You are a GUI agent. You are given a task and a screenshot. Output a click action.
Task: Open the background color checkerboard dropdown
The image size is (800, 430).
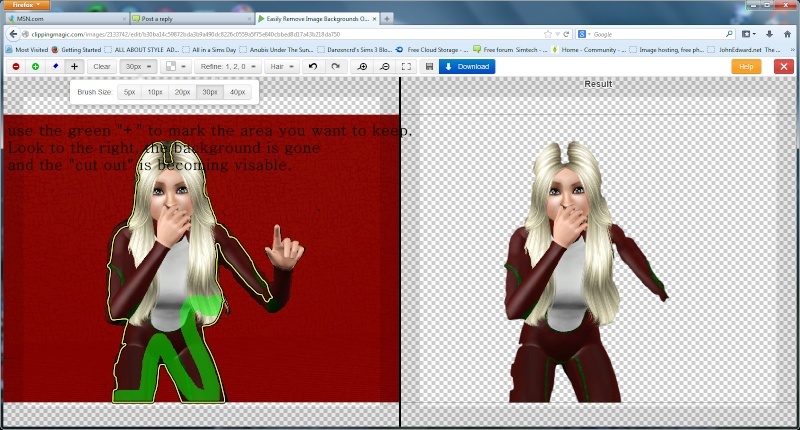click(x=176, y=66)
